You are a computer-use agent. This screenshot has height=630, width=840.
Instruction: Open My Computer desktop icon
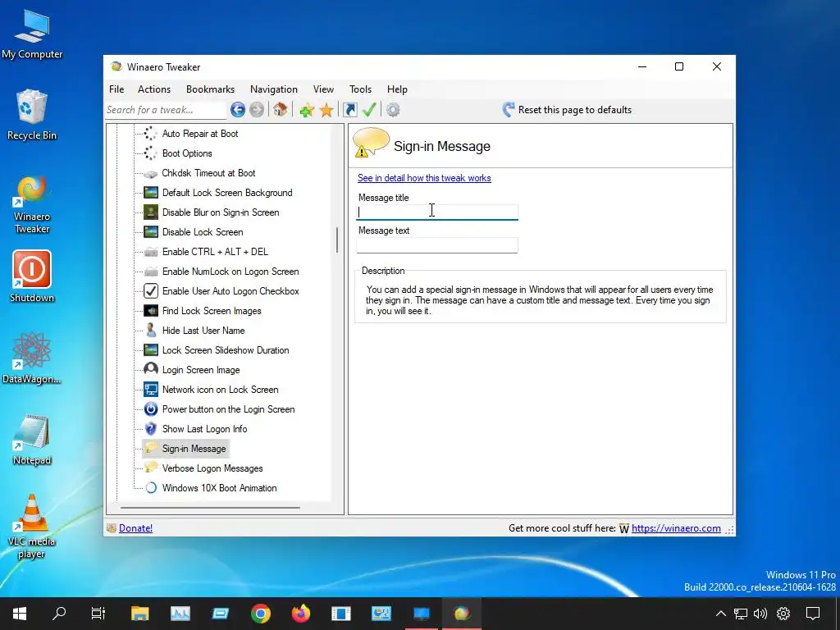pos(32,33)
